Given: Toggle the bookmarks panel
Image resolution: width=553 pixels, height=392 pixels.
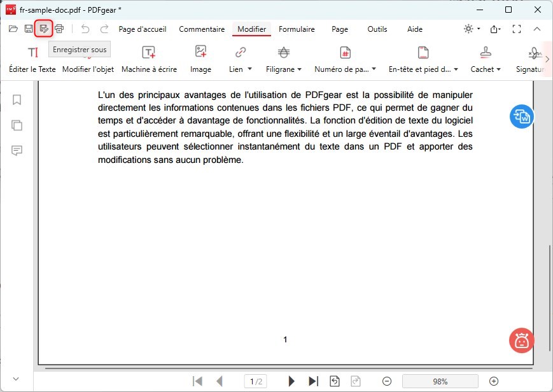Looking at the screenshot, I should click(x=17, y=100).
